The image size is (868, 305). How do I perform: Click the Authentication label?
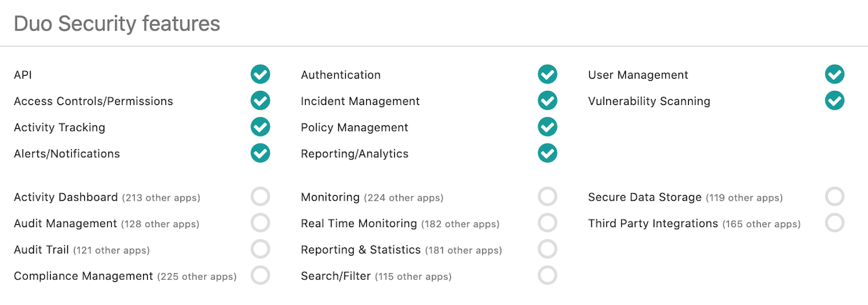[x=340, y=75]
